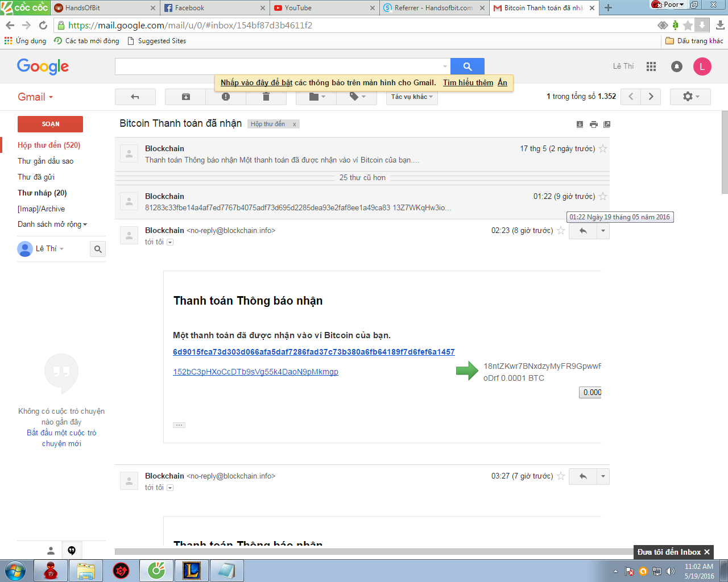
Task: Open Google notifications bell
Action: 677,66
